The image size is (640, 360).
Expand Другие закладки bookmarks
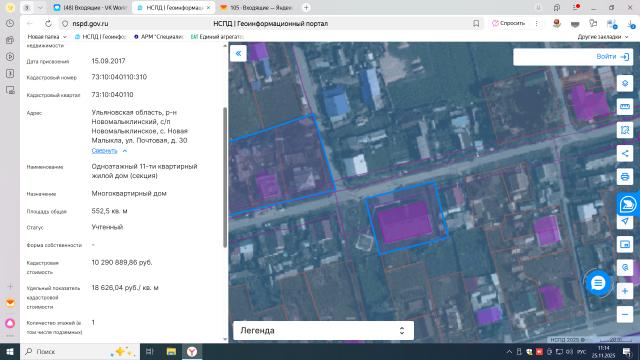tap(603, 37)
